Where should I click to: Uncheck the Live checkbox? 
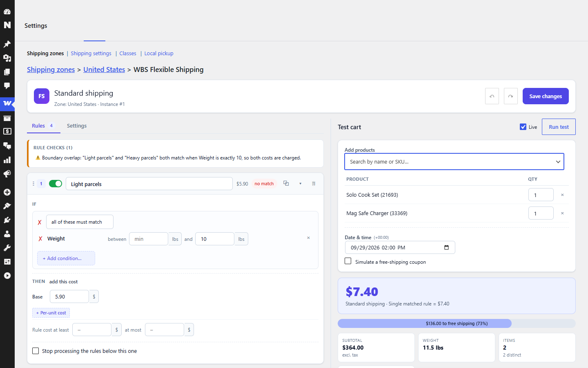pos(523,127)
